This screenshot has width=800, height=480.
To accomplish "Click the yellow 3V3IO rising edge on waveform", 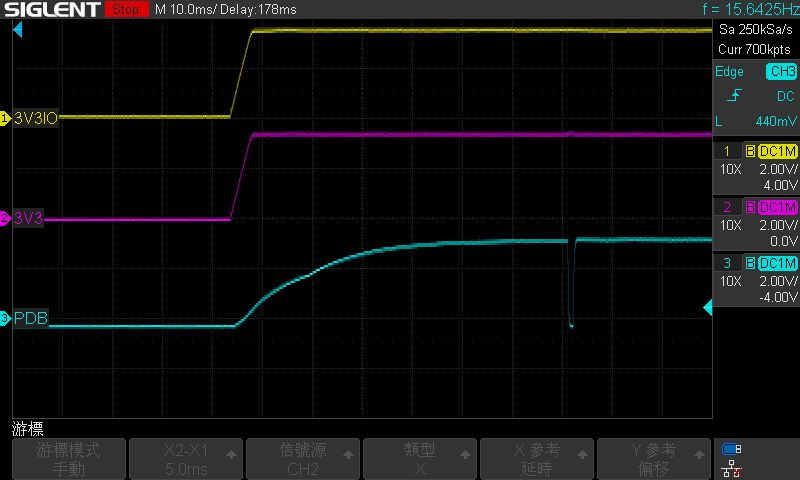I will click(241, 74).
